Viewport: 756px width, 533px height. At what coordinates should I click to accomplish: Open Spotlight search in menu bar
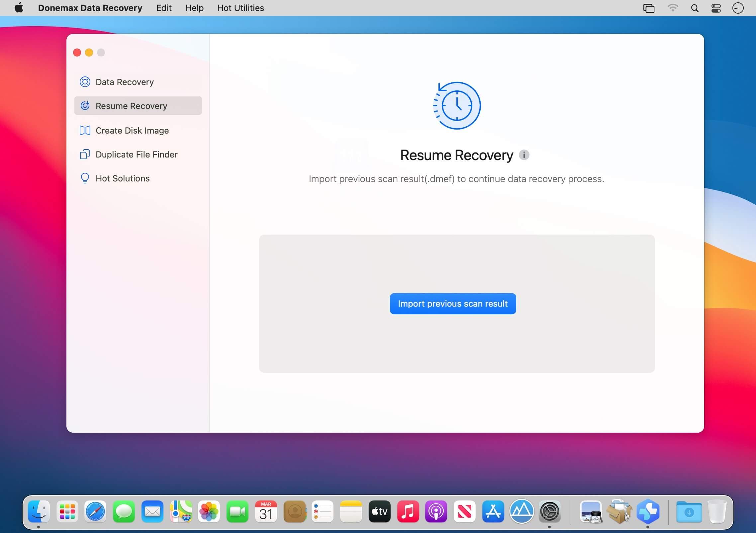pos(695,8)
